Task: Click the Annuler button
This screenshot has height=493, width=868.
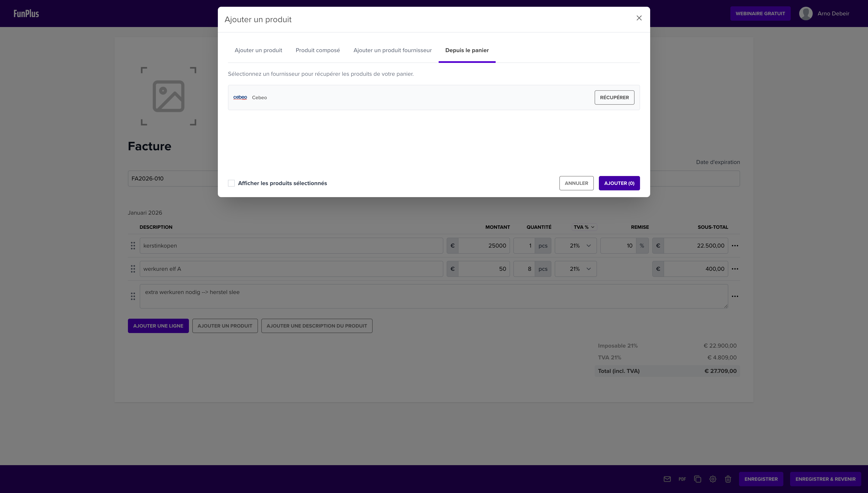Action: (576, 183)
